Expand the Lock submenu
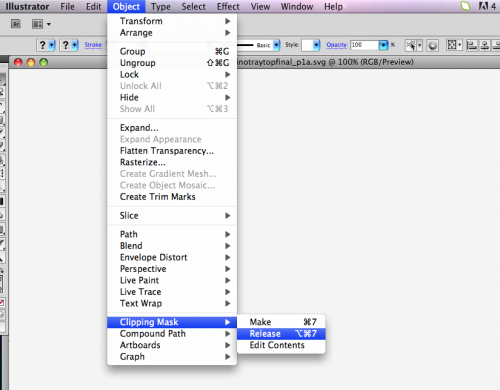The image size is (500, 390). point(172,74)
